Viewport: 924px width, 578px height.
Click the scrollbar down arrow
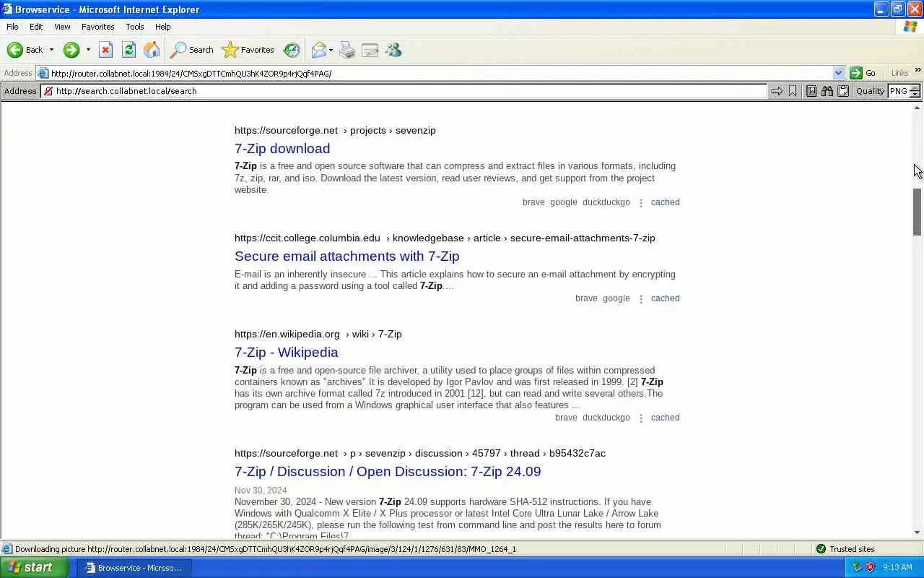click(x=917, y=532)
